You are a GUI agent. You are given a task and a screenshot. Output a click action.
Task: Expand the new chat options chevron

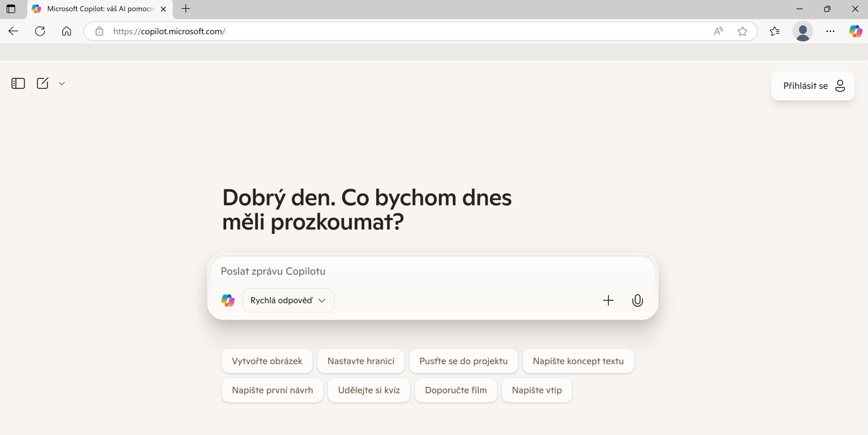[x=62, y=83]
